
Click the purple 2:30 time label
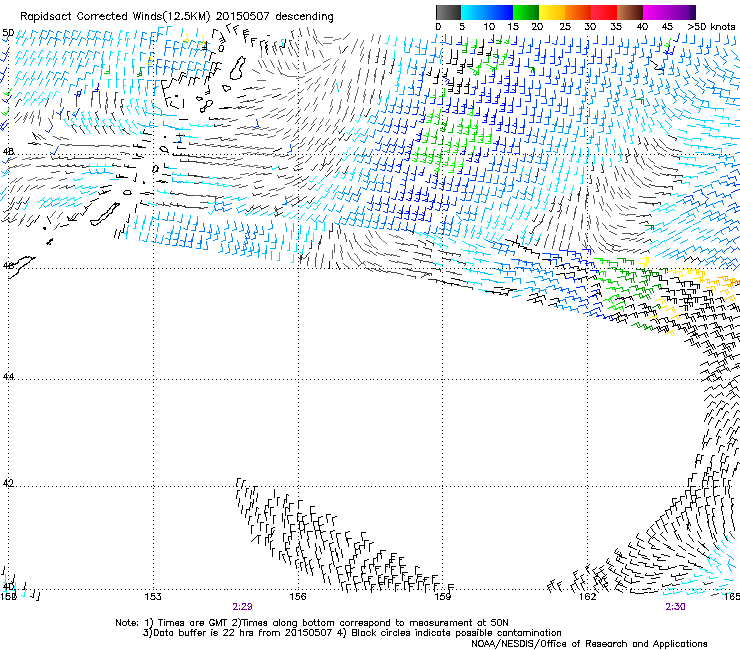pyautogui.click(x=675, y=607)
